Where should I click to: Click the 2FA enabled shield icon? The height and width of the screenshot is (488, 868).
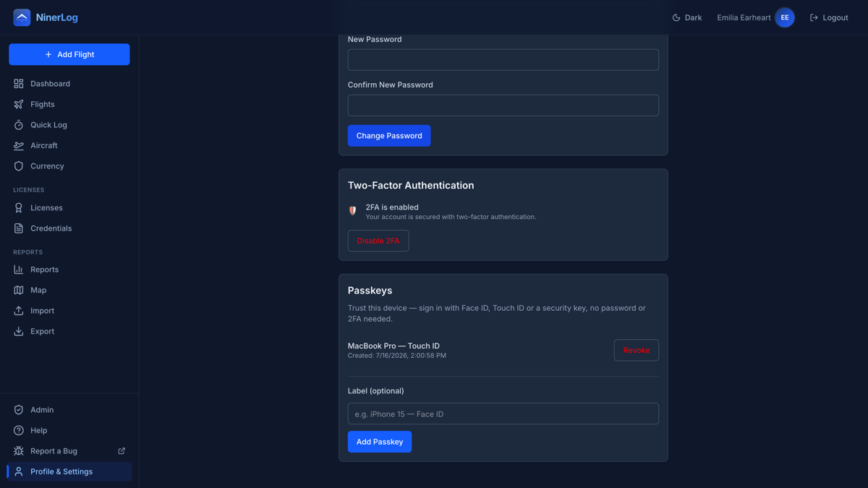point(353,211)
